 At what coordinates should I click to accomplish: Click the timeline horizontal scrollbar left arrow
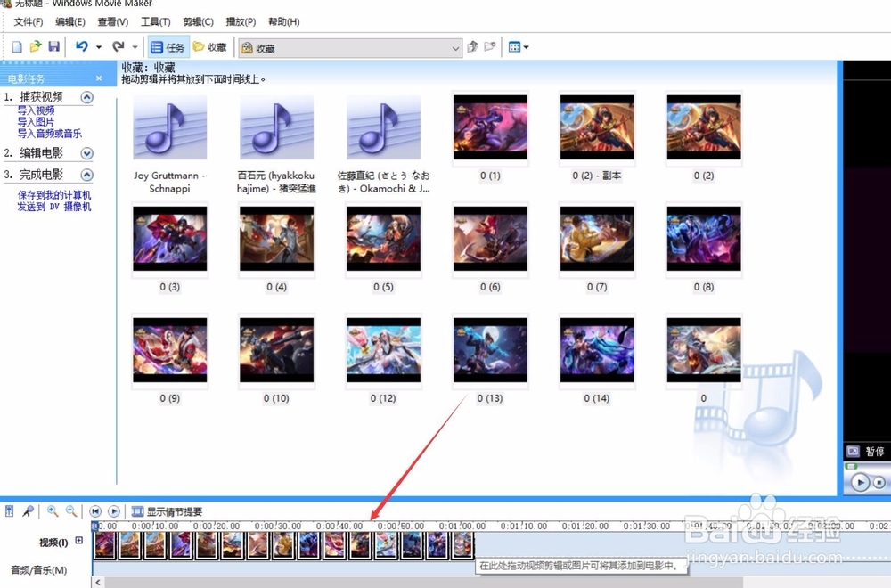click(98, 583)
